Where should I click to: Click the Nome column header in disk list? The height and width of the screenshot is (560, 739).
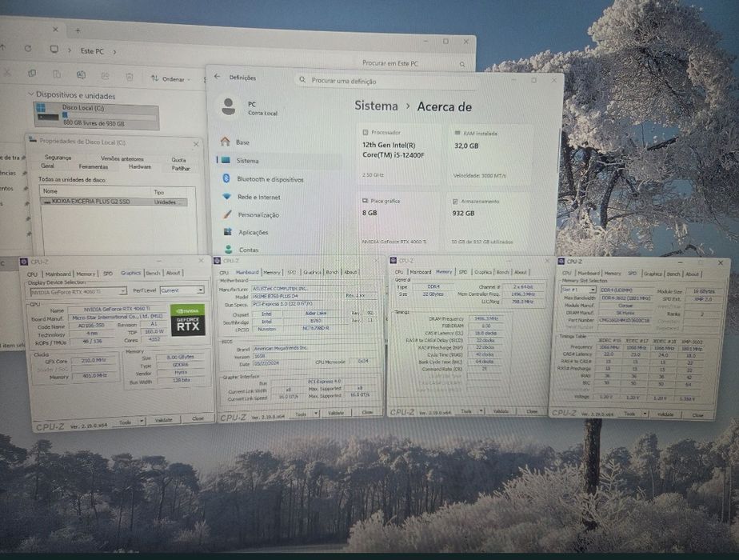(95, 191)
